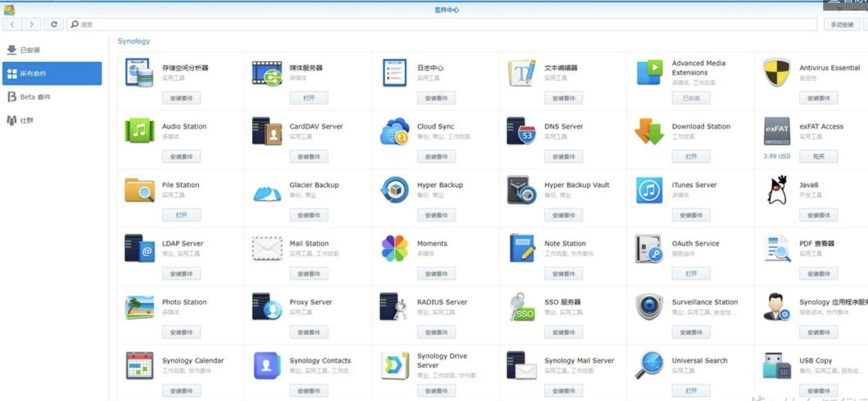
Task: Go forward with the right arrow button
Action: 32,24
